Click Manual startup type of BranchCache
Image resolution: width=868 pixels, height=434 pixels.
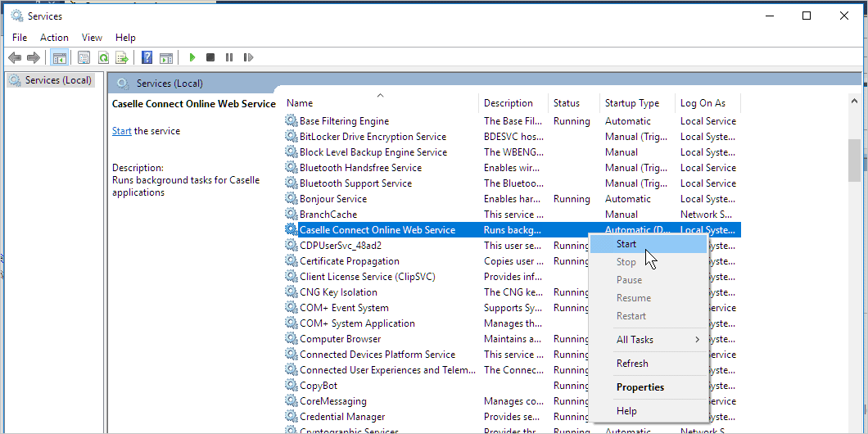pos(621,214)
